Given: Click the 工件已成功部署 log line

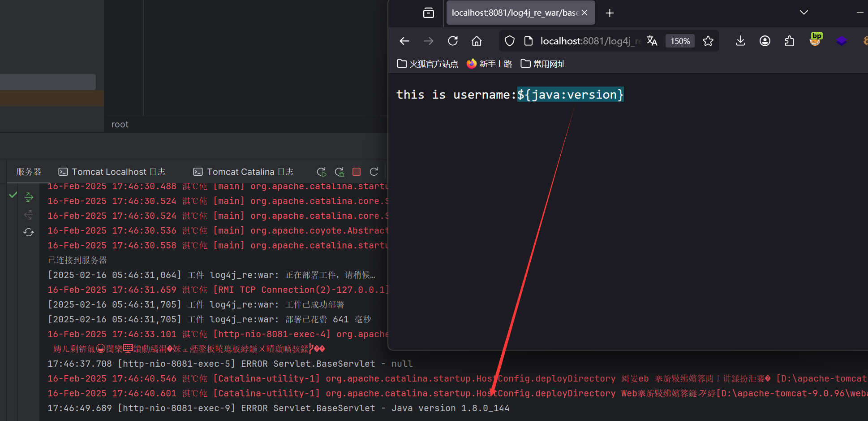Looking at the screenshot, I should [196, 304].
